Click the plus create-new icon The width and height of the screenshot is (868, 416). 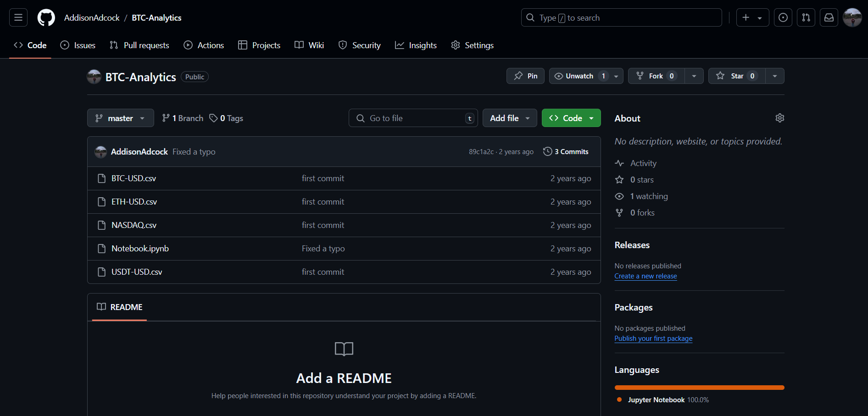point(746,17)
